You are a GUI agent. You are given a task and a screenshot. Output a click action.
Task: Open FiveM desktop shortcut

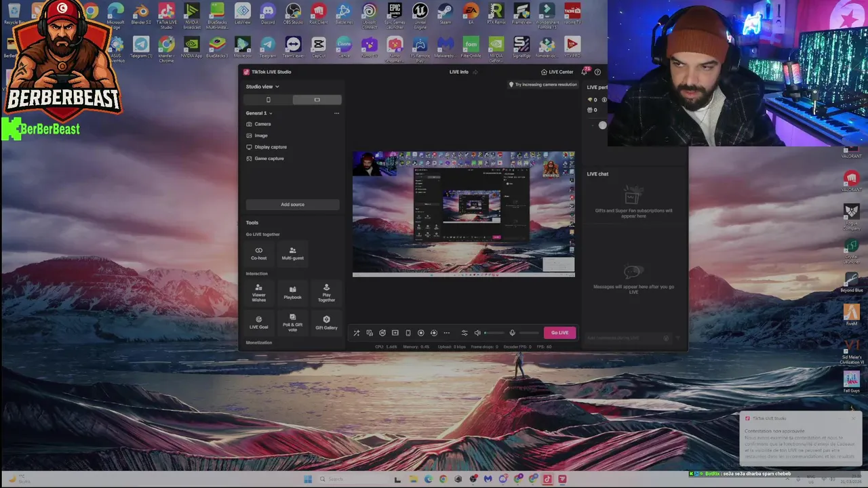[x=852, y=314]
